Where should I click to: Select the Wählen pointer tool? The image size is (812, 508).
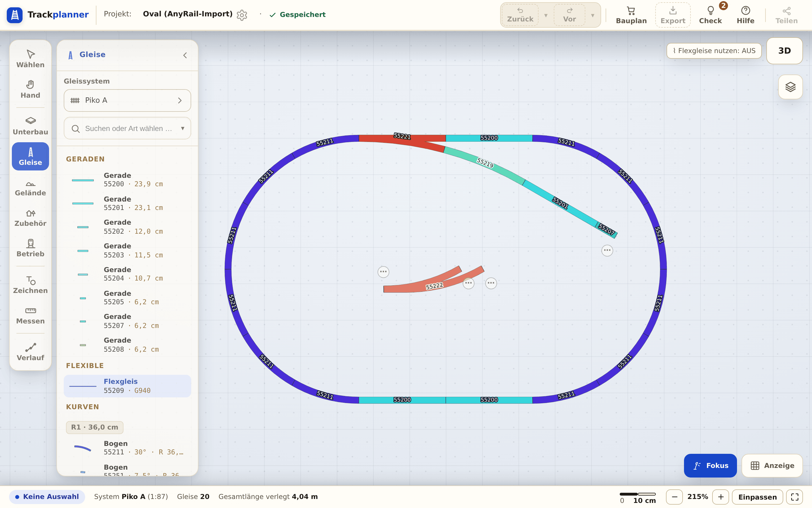30,59
